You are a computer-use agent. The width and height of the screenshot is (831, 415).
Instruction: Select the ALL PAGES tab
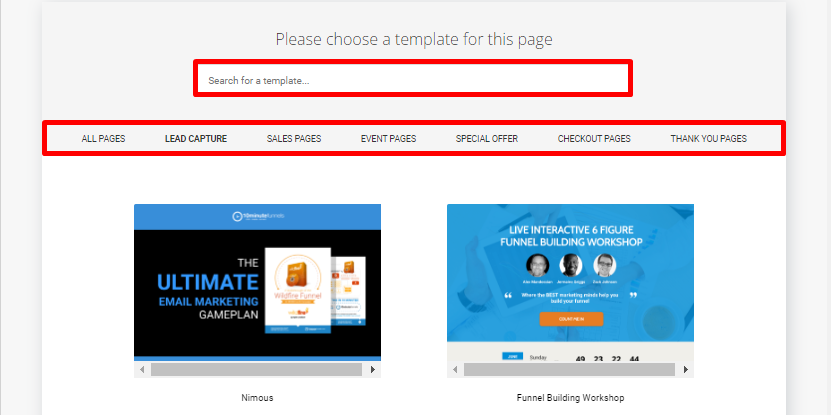tap(103, 139)
